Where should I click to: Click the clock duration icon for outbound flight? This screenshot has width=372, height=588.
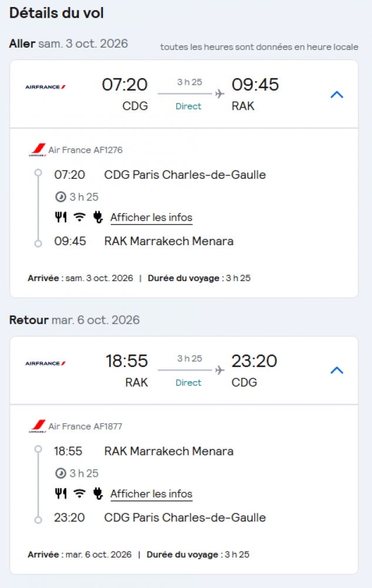tap(60, 196)
